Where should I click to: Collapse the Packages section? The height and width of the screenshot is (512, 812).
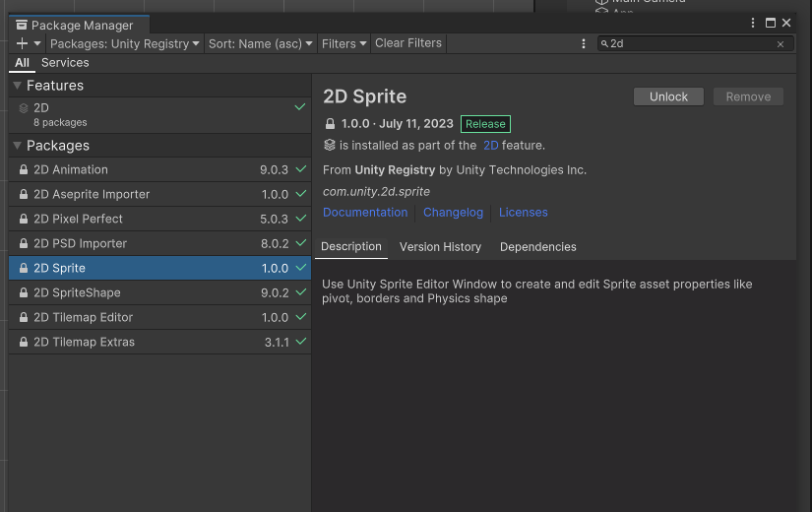[x=17, y=146]
